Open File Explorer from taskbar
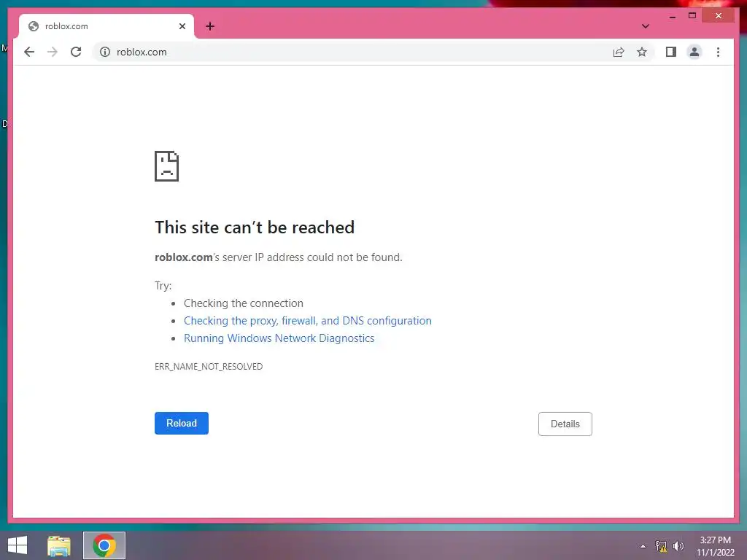 (59, 545)
